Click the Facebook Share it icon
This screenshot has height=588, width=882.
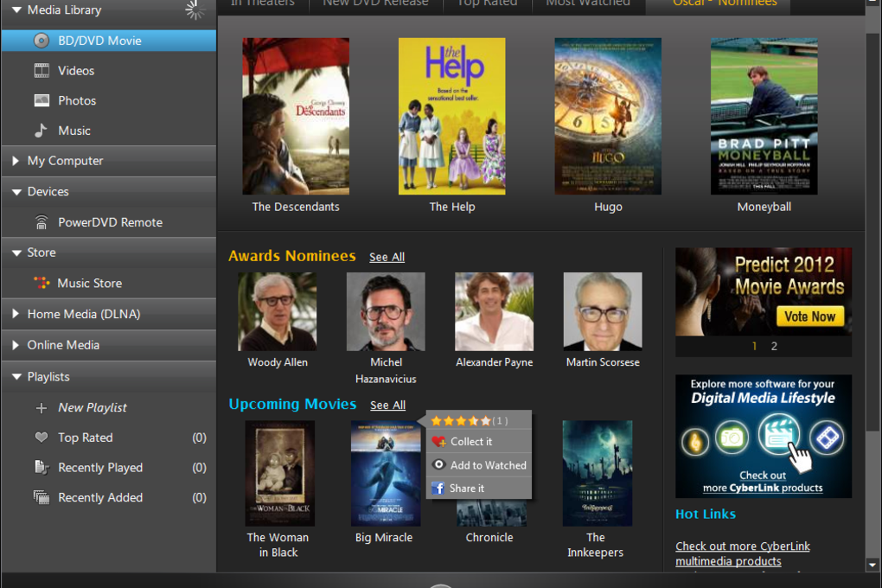coord(438,488)
